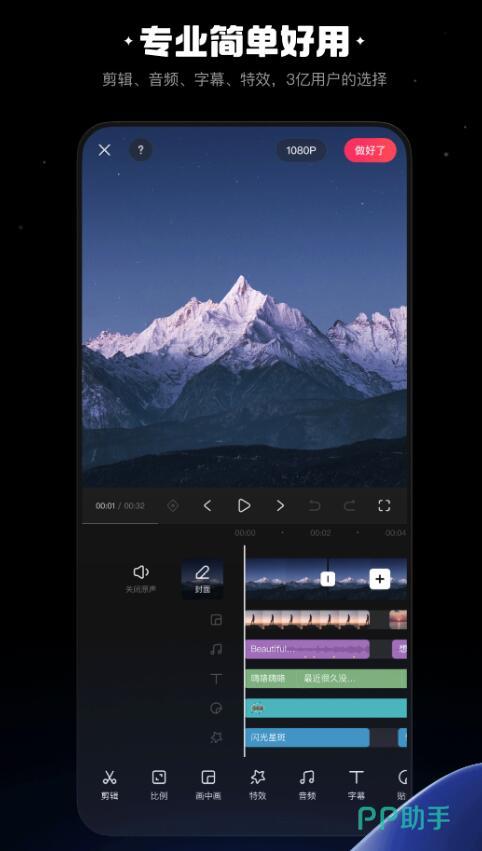The height and width of the screenshot is (851, 482).
Task: Click the keyframe diamond icon
Action: (x=173, y=506)
